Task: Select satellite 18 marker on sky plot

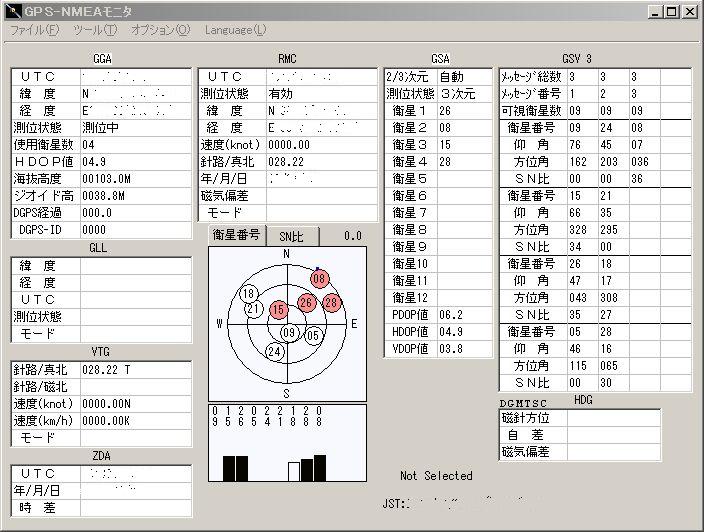Action: tap(248, 294)
